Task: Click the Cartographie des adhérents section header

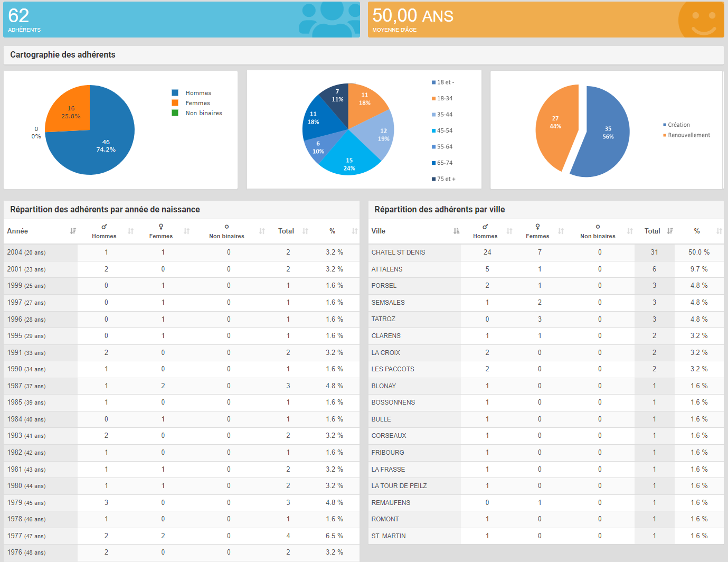Action: click(63, 55)
